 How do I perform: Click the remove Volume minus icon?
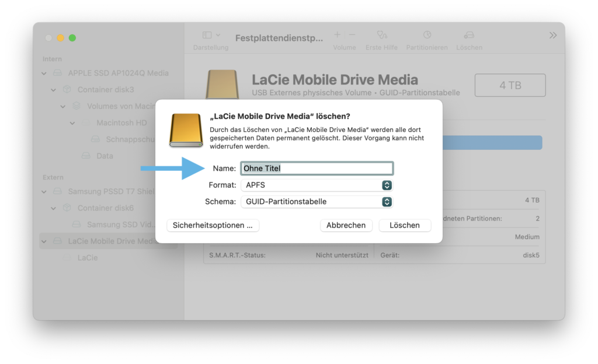coord(352,35)
